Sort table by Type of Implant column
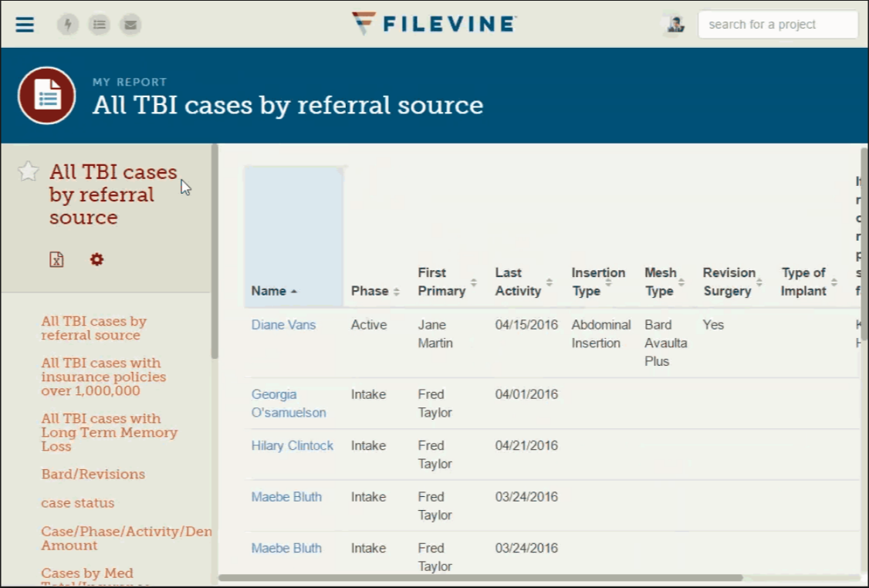This screenshot has width=869, height=588. tap(808, 282)
